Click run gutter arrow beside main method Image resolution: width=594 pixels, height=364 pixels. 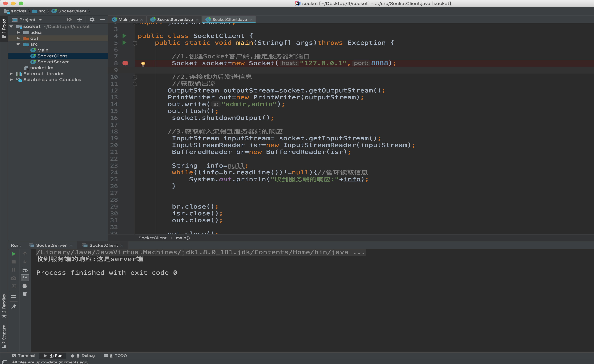(124, 43)
